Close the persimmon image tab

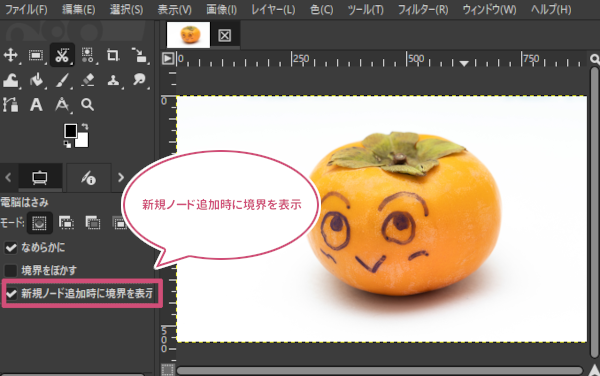pos(225,36)
